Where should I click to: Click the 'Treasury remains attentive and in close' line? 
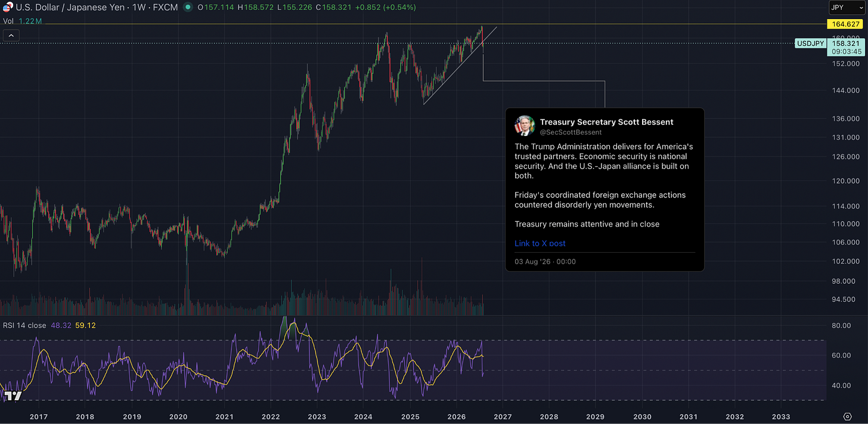click(x=587, y=224)
